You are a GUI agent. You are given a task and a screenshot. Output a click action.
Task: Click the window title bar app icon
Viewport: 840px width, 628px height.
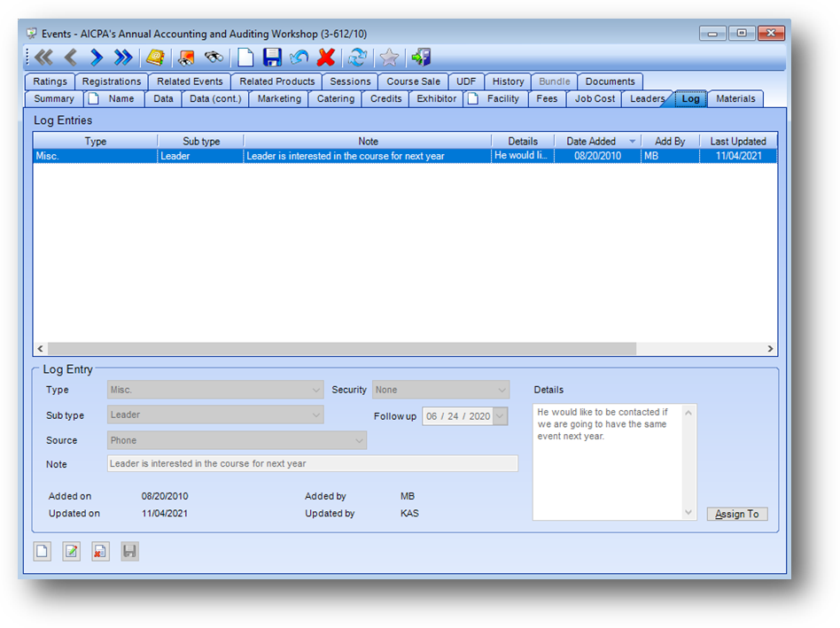coord(32,34)
